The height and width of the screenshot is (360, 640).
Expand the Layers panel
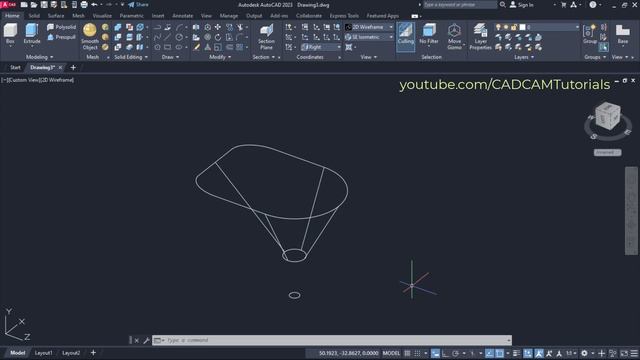click(524, 57)
